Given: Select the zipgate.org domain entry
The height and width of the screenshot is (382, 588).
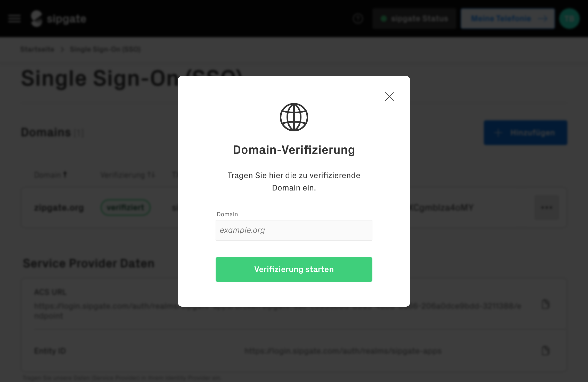Looking at the screenshot, I should 59,208.
